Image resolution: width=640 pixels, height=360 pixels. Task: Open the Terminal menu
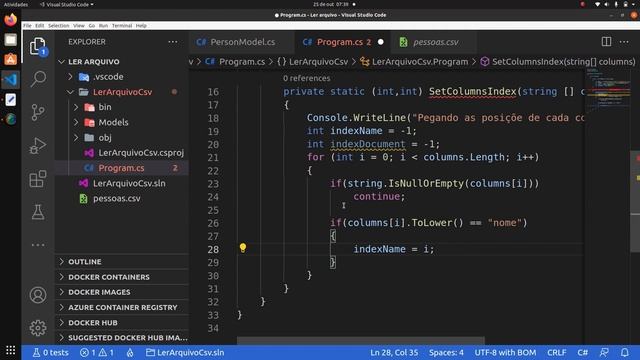[122, 26]
